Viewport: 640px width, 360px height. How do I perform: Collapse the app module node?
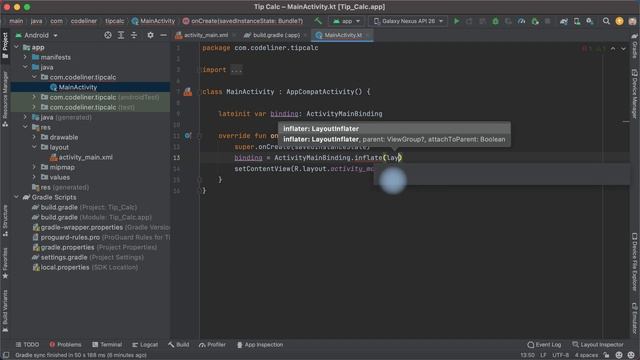tap(17, 47)
